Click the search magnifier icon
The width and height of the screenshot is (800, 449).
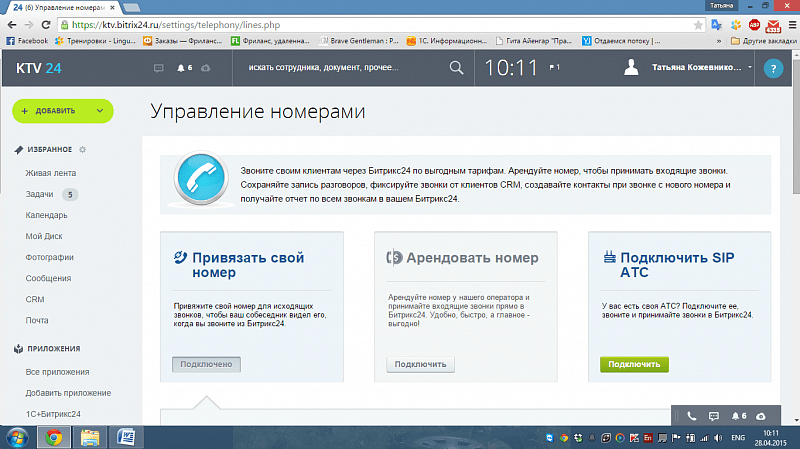(457, 68)
